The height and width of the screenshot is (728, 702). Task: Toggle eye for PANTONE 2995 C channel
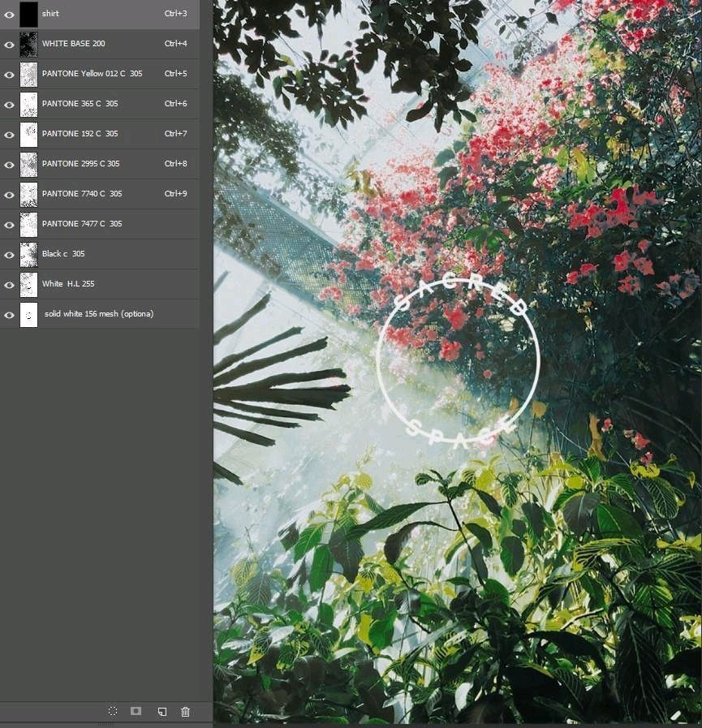tap(9, 165)
